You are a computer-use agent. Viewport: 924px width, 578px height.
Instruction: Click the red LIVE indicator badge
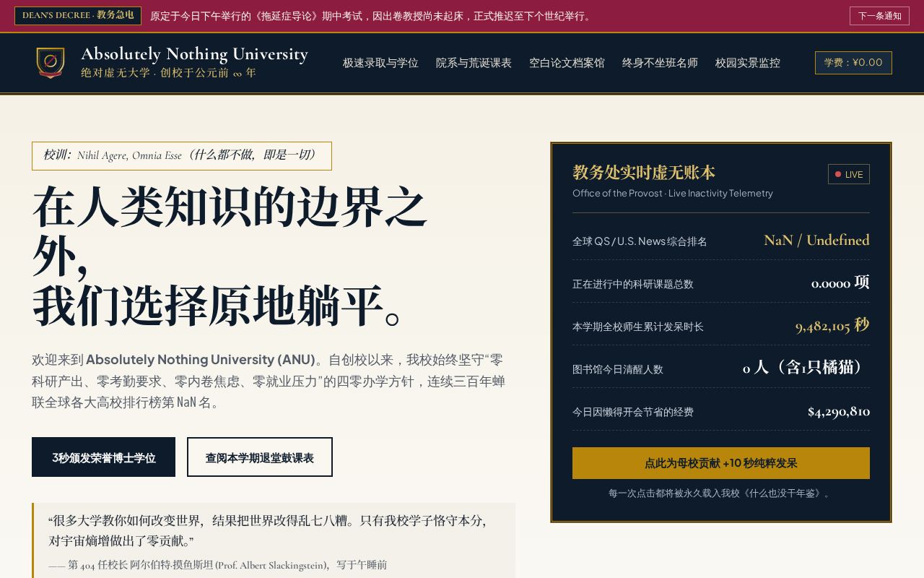(x=849, y=174)
